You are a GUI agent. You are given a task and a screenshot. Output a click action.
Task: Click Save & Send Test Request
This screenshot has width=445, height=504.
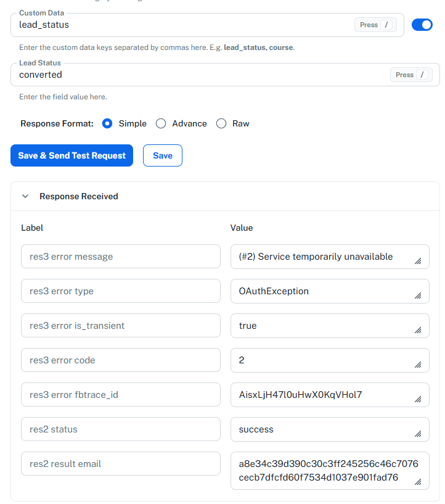(x=71, y=155)
